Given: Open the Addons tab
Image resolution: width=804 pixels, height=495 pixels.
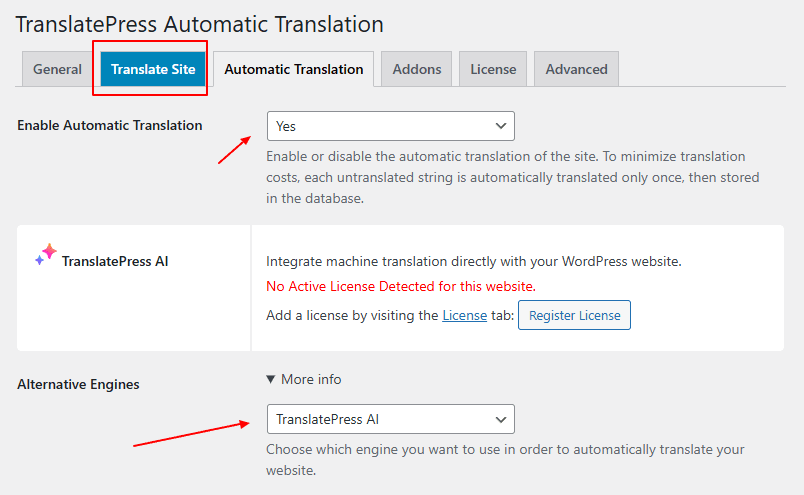Looking at the screenshot, I should coord(416,69).
